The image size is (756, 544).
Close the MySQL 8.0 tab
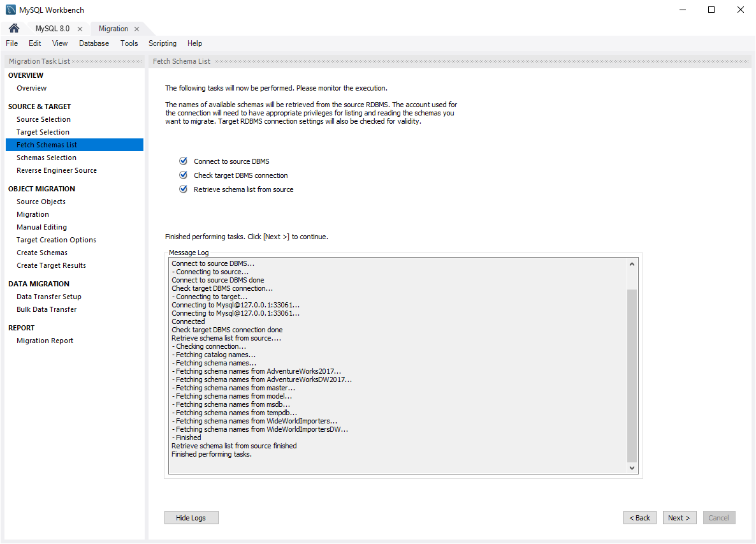coord(80,29)
